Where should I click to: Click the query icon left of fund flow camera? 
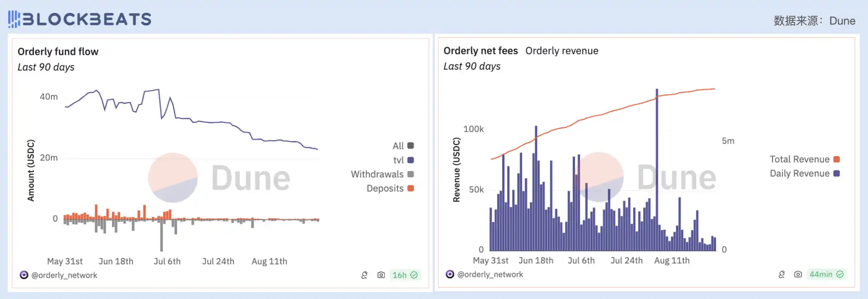pos(364,275)
